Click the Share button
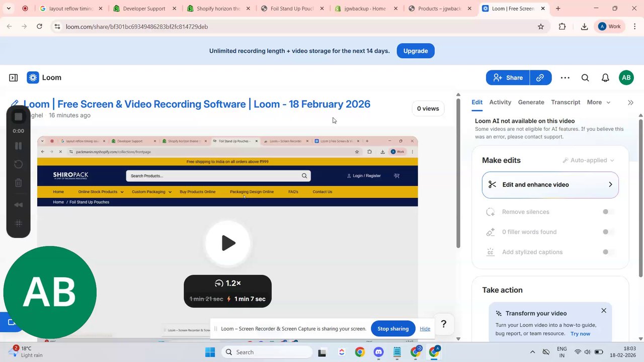Screen dimensions: 644x362 click(x=508, y=77)
